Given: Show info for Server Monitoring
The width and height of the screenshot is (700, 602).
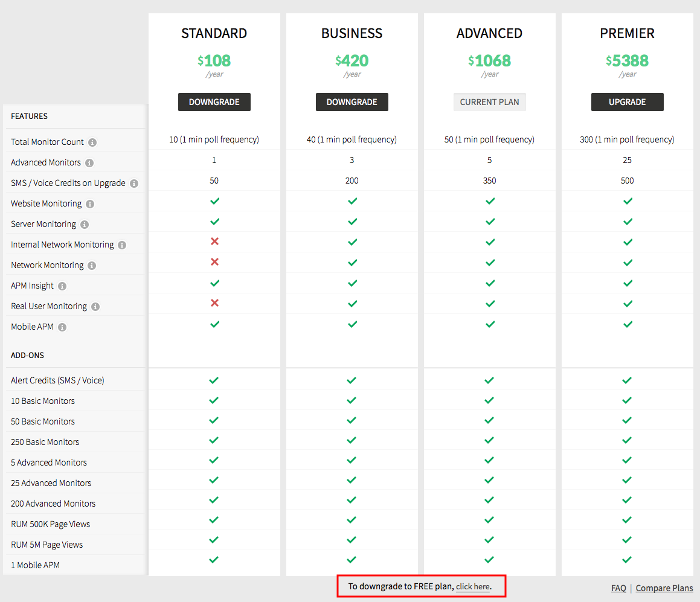Looking at the screenshot, I should tap(85, 225).
